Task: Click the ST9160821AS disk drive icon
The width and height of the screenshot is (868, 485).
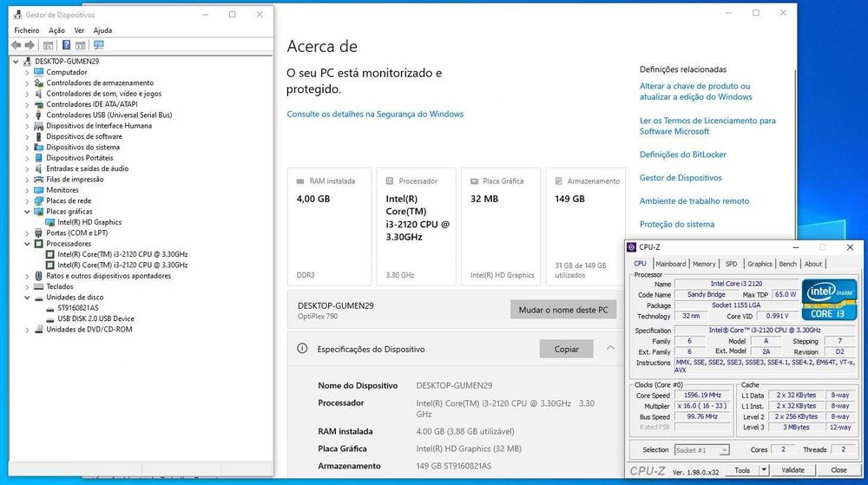Action: coord(49,308)
